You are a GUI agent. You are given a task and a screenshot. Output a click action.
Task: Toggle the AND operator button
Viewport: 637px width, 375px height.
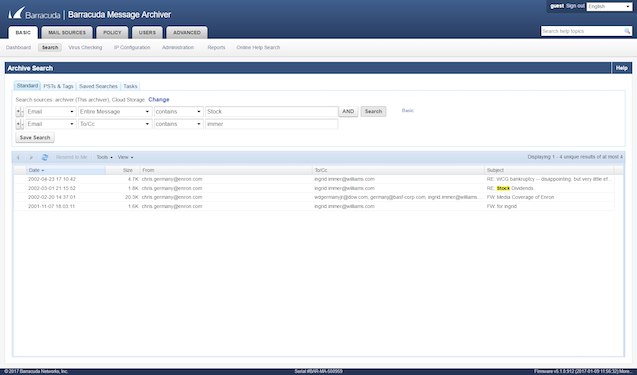pos(348,111)
